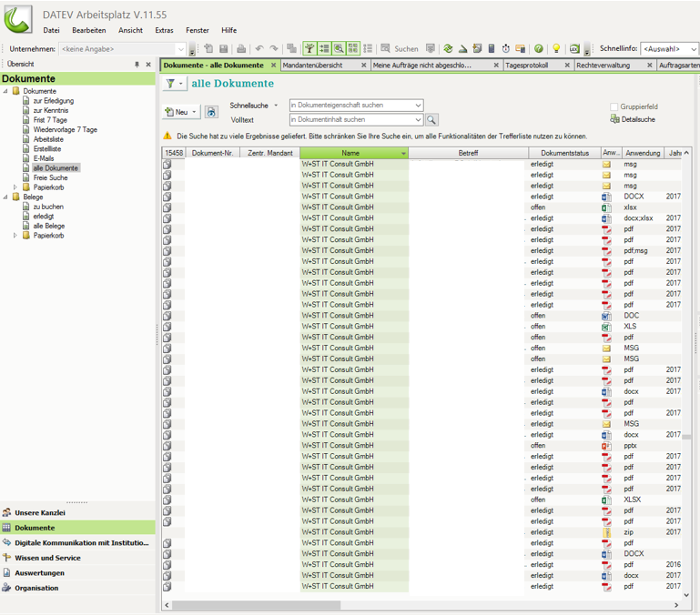Click the vertical scrollbar down arrow of the list
This screenshot has height=616, width=700.
click(686, 595)
